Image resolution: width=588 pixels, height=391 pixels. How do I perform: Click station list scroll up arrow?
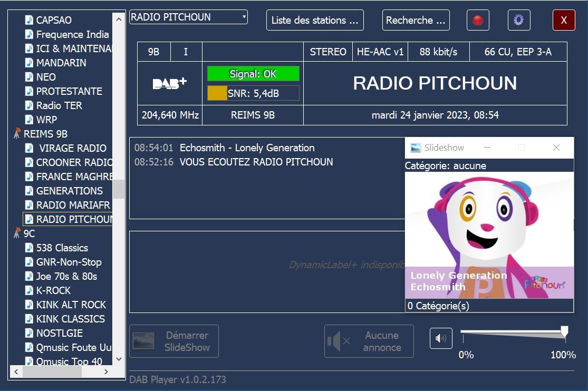(x=119, y=19)
